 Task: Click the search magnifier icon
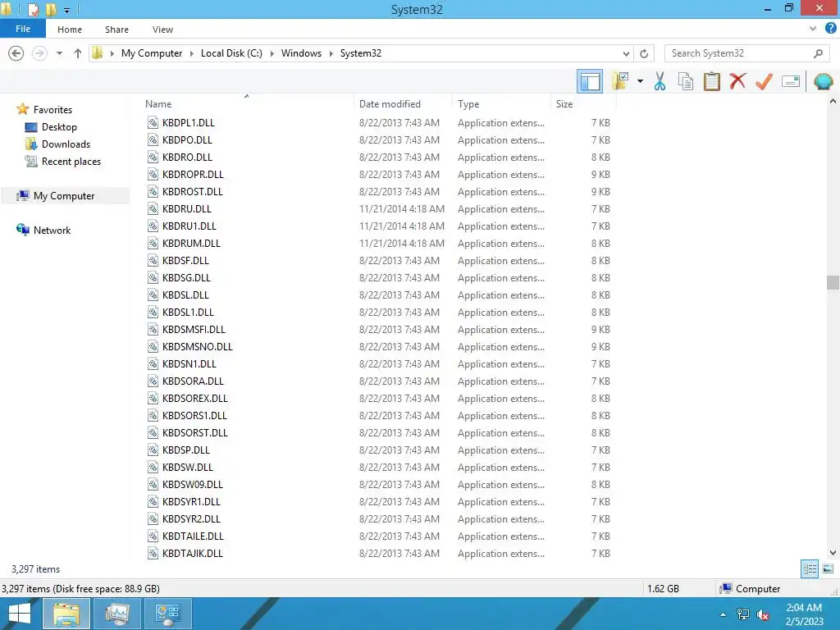tap(818, 53)
